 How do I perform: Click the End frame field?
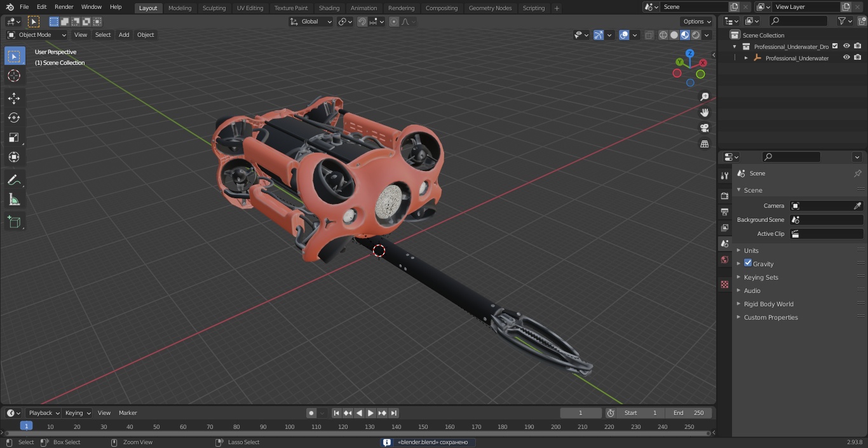point(689,413)
